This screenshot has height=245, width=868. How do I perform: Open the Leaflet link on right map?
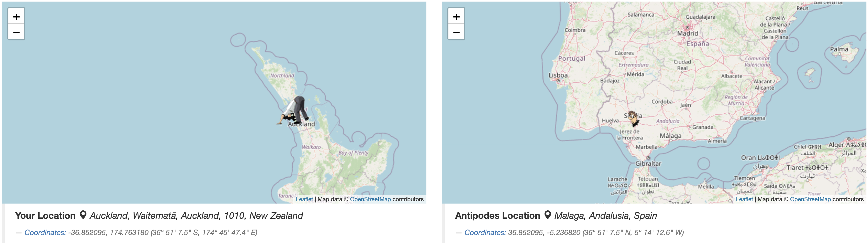click(x=744, y=199)
